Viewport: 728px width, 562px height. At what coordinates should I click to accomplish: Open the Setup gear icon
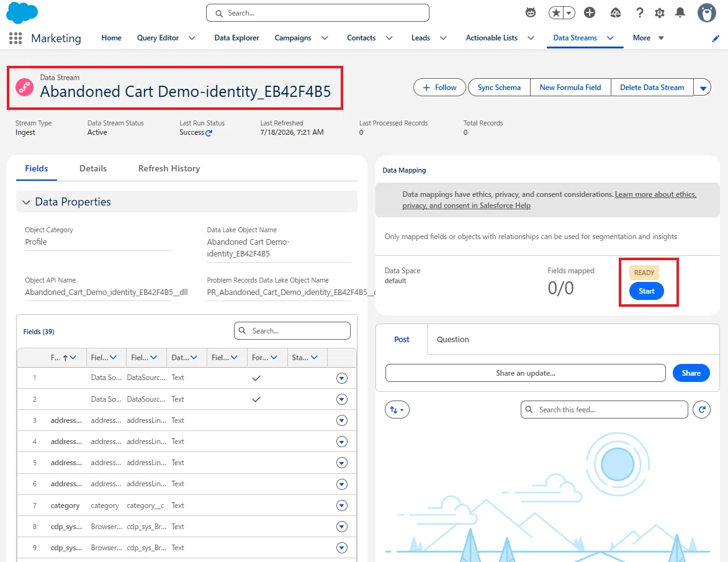coord(660,13)
